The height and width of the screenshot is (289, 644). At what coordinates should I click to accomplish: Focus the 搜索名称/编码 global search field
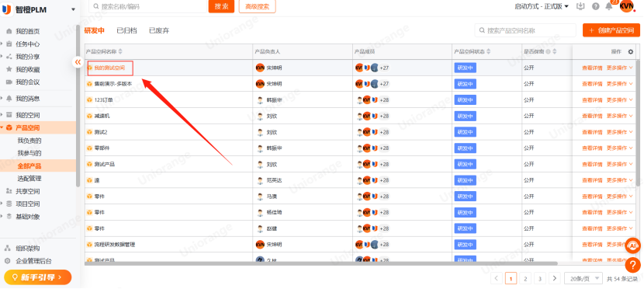click(148, 6)
